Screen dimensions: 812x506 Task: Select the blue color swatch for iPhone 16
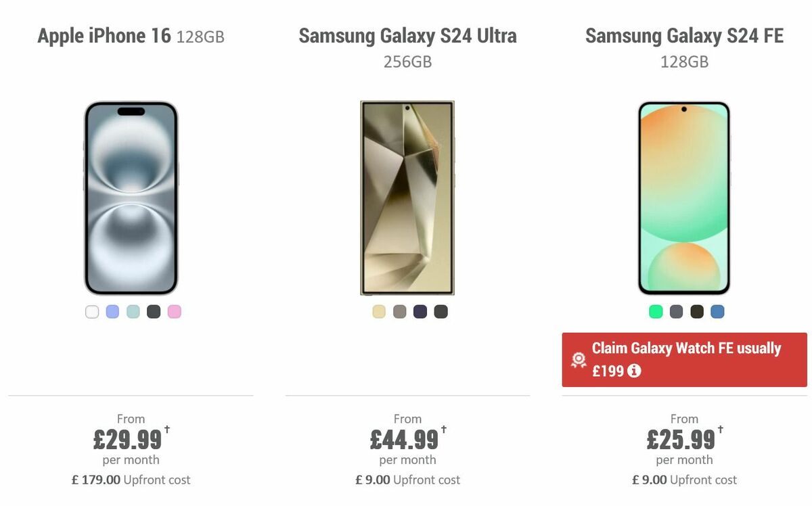point(112,312)
